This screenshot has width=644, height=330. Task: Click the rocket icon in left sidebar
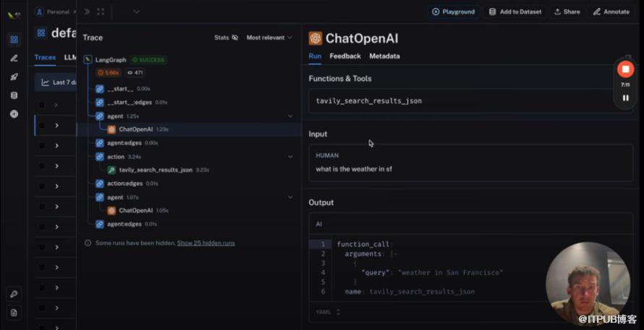coord(14,77)
